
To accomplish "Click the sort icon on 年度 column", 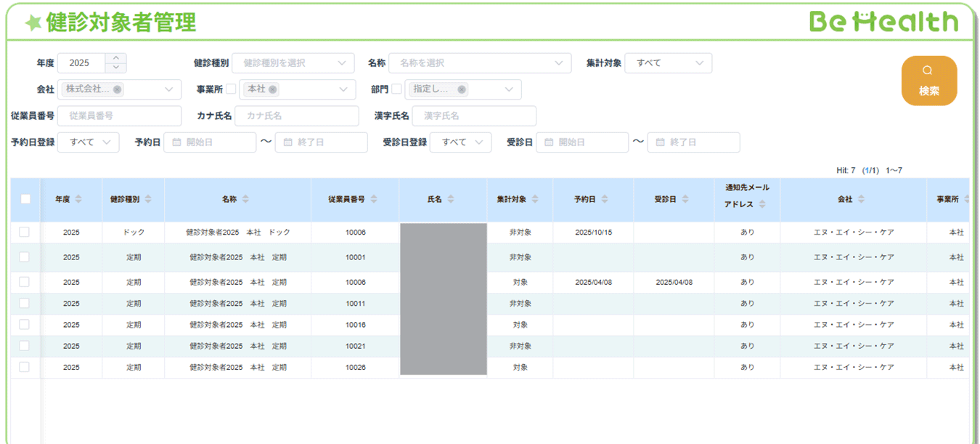I will point(78,199).
